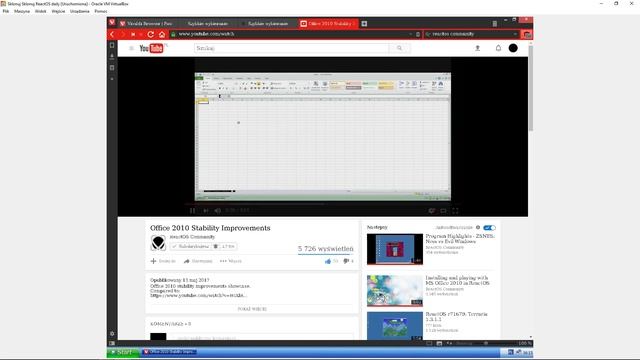The width and height of the screenshot is (640, 360).
Task: Open 'Installing and playing with MS Office' thumbnail
Action: [395, 291]
